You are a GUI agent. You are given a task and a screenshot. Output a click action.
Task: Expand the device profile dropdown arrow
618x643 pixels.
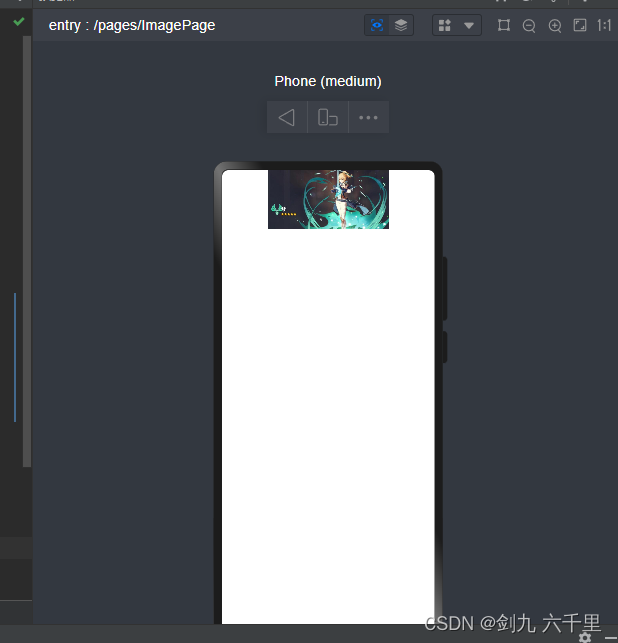(469, 26)
